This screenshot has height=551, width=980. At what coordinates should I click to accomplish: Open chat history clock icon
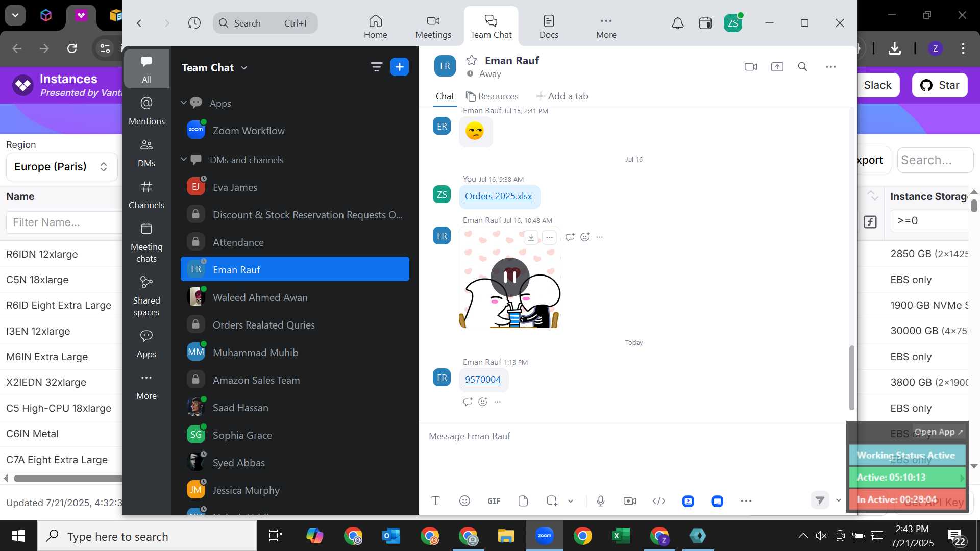(194, 23)
